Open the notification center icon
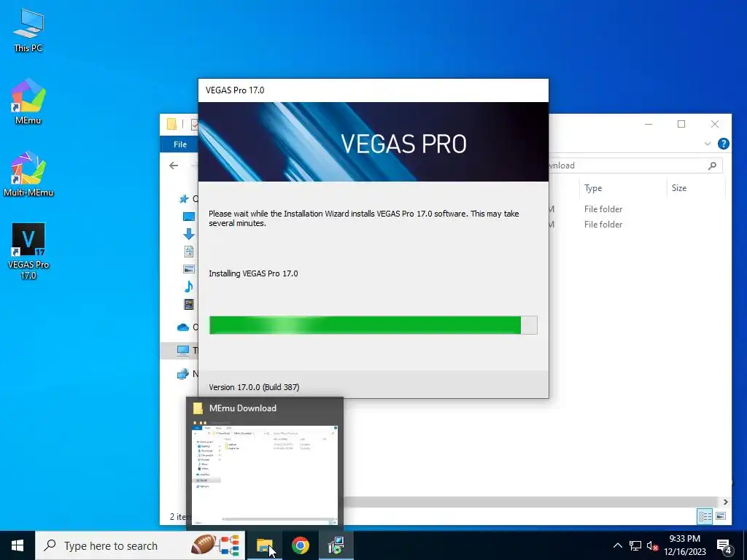The width and height of the screenshot is (747, 560). pyautogui.click(x=724, y=545)
